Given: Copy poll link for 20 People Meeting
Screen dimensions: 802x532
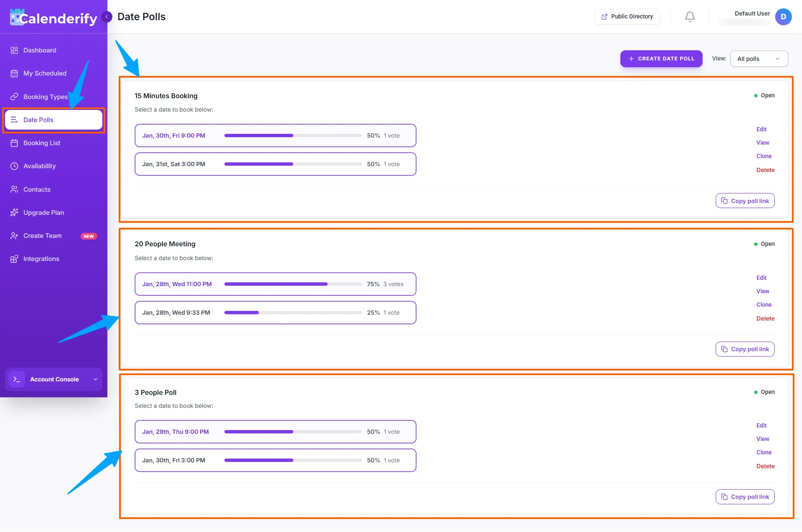Looking at the screenshot, I should coord(745,349).
